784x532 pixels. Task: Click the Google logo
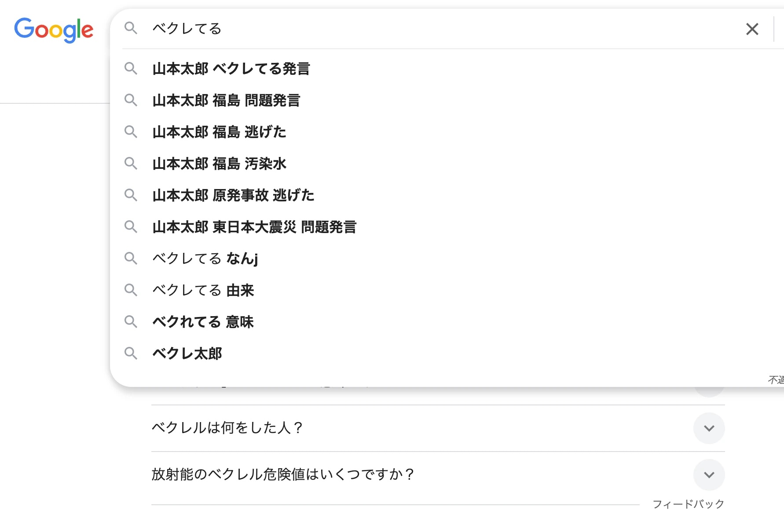(54, 30)
